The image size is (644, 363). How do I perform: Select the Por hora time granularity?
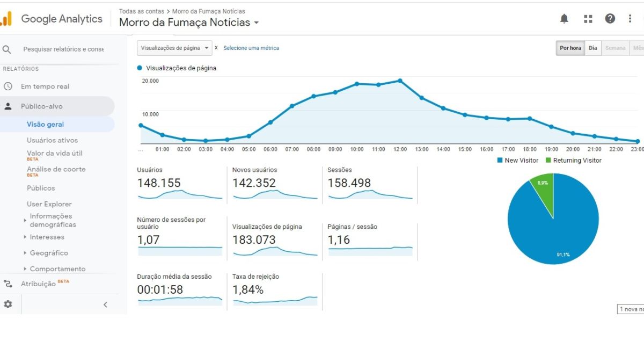point(570,48)
